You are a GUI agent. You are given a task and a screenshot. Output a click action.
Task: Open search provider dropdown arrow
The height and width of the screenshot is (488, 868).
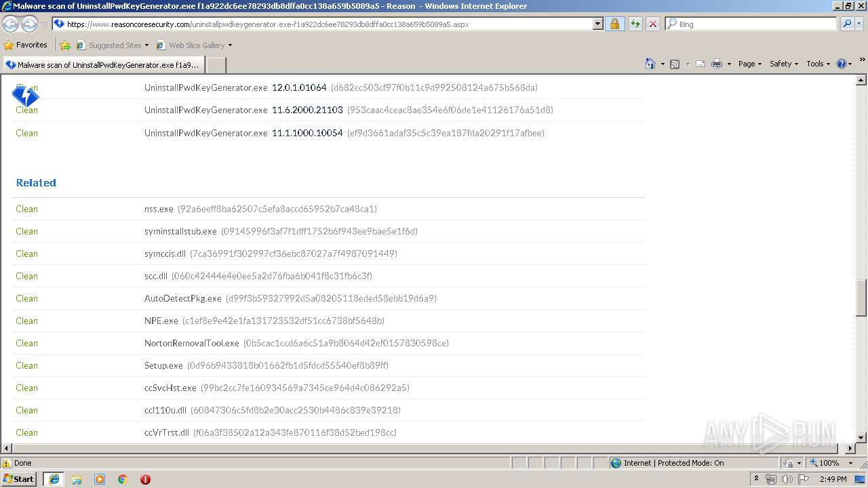pyautogui.click(x=861, y=24)
